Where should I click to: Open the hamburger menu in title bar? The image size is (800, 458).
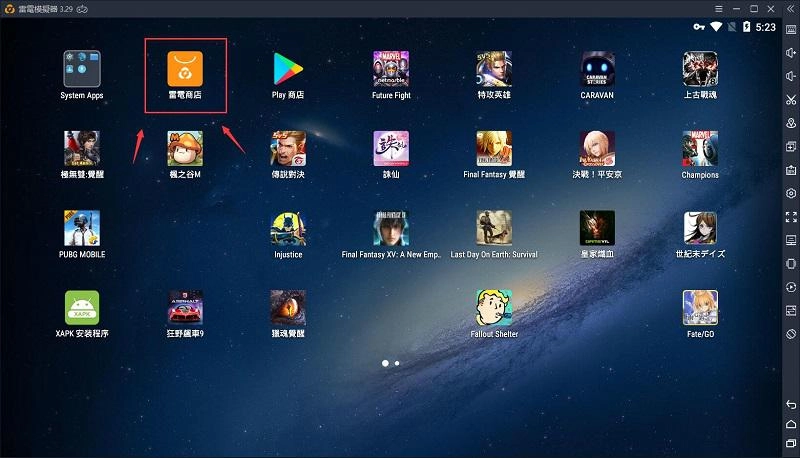[x=718, y=9]
